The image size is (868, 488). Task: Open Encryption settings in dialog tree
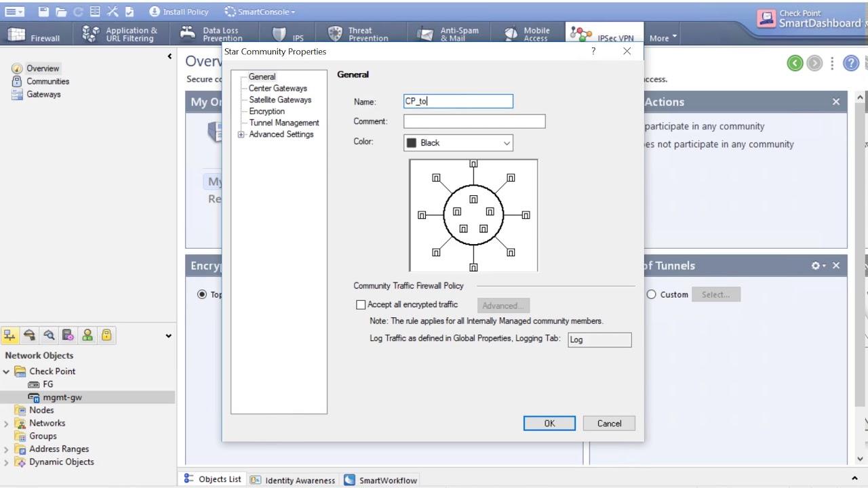pyautogui.click(x=267, y=111)
